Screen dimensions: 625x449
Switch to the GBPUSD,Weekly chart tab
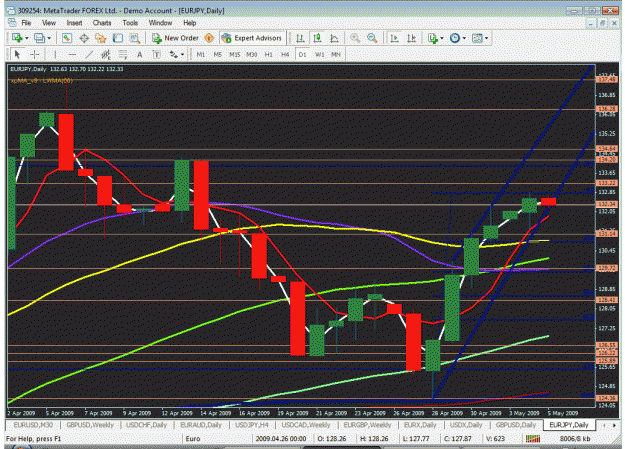90,425
